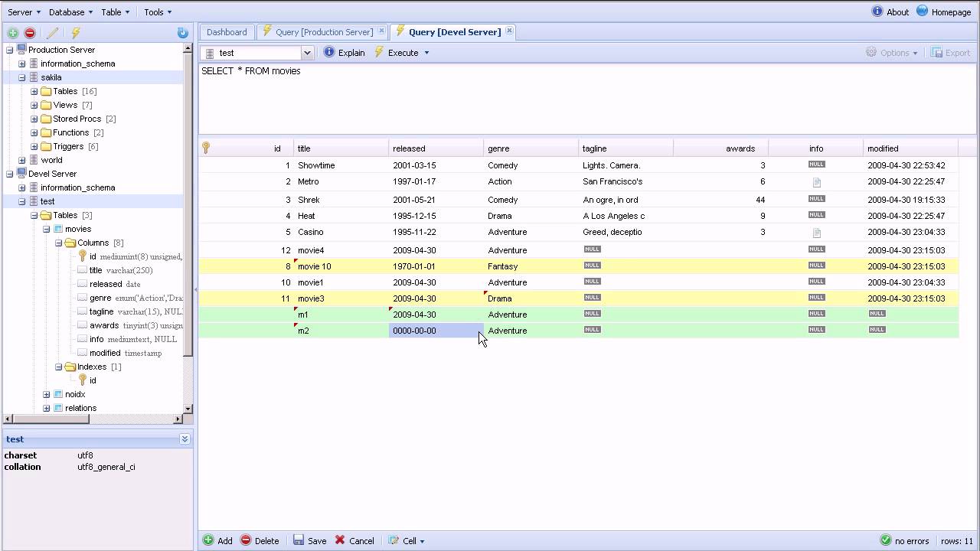
Task: Click the green no errors status icon
Action: pyautogui.click(x=886, y=540)
